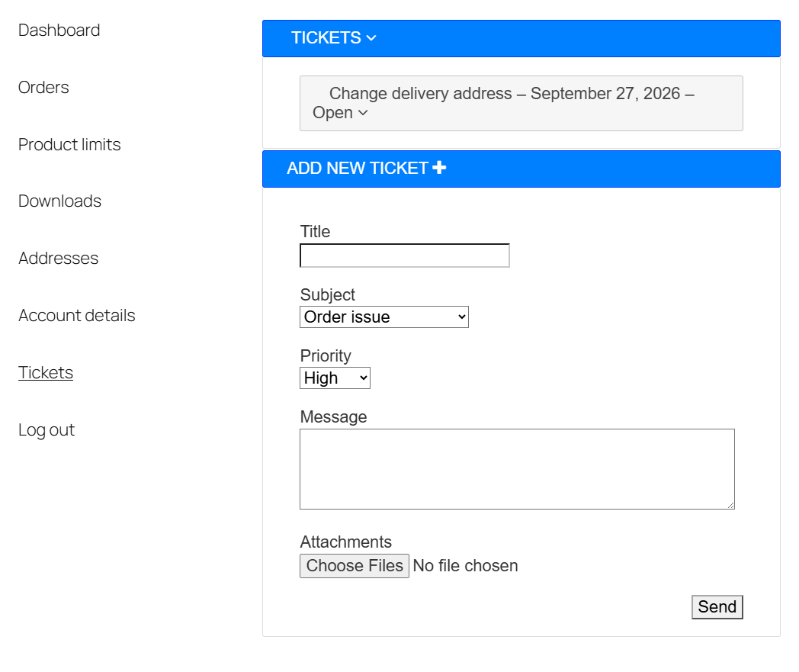Open the Downloads page

59,201
